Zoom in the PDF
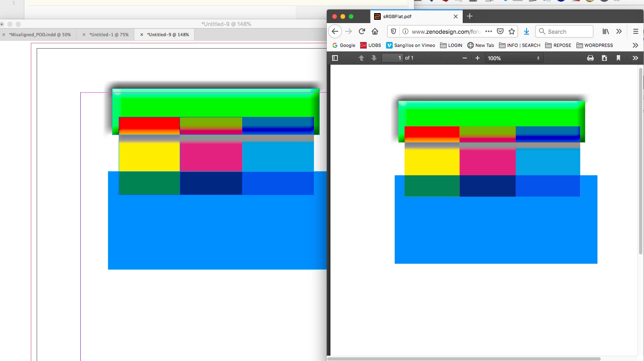Viewport: 644px width, 361px height. point(478,58)
